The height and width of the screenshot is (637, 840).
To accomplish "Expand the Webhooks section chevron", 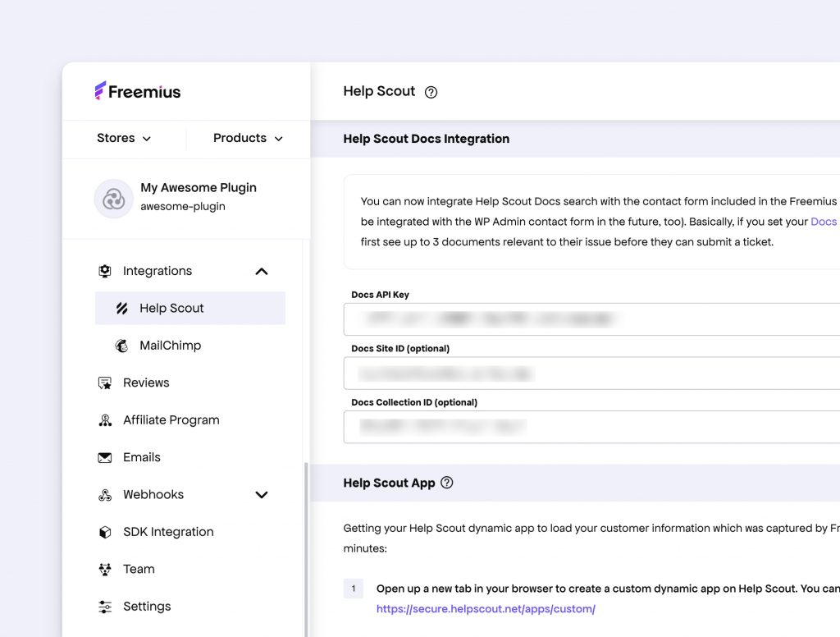I will pos(262,494).
